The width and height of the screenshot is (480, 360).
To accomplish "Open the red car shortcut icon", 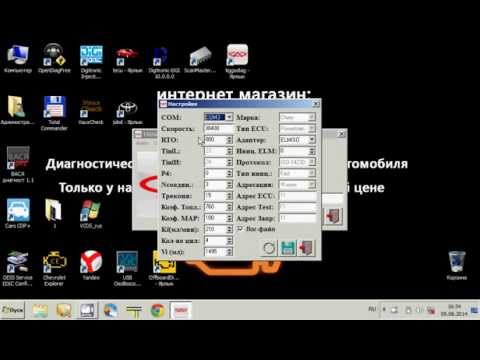I will [127, 60].
